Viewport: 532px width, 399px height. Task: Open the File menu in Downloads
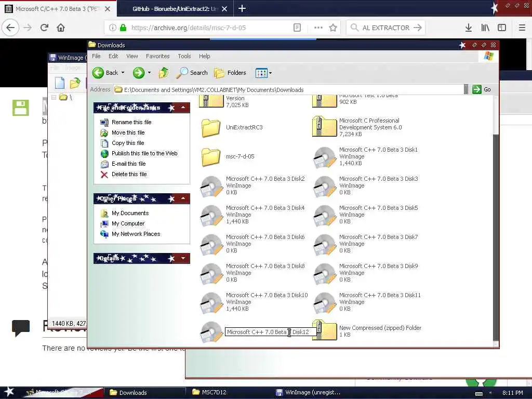(96, 56)
